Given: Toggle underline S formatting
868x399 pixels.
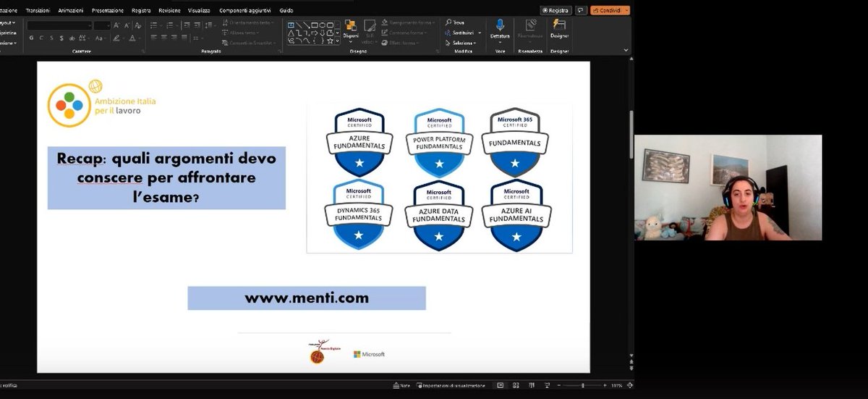Looking at the screenshot, I should [x=51, y=38].
